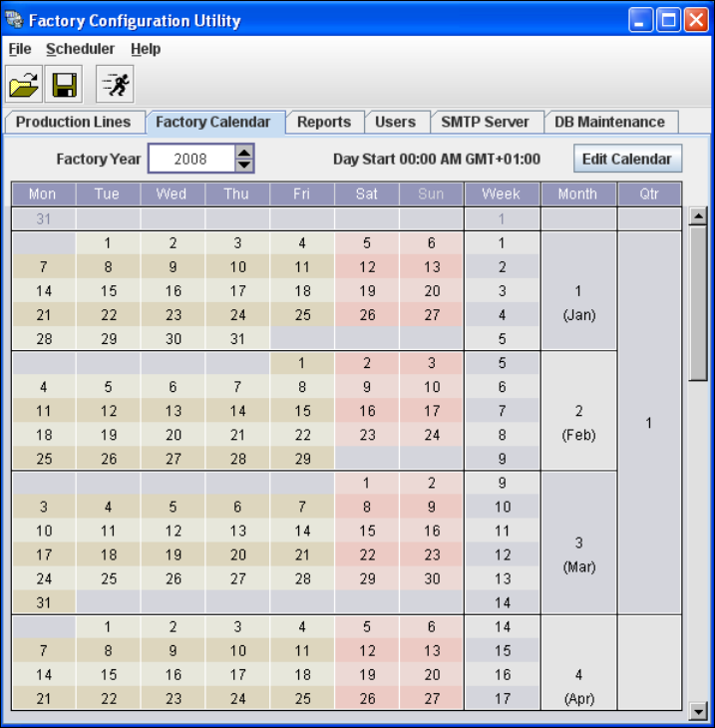Viewport: 715px width, 728px height.
Task: Open the File menu
Action: pos(20,49)
